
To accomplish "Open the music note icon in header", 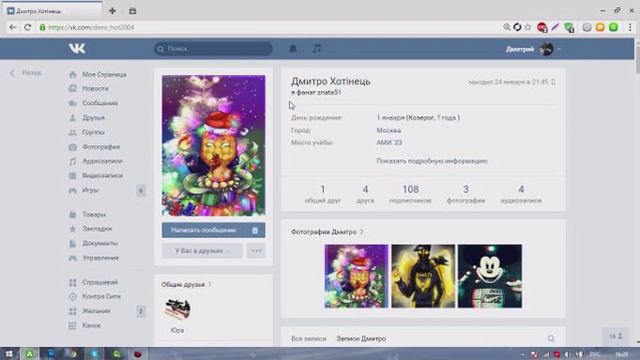I will 317,49.
